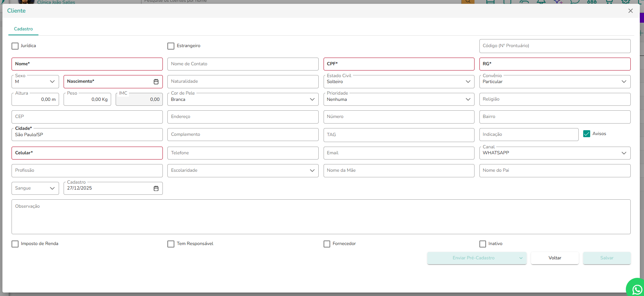Open the Escolaridade dropdown
The height and width of the screenshot is (296, 644).
coord(243,171)
